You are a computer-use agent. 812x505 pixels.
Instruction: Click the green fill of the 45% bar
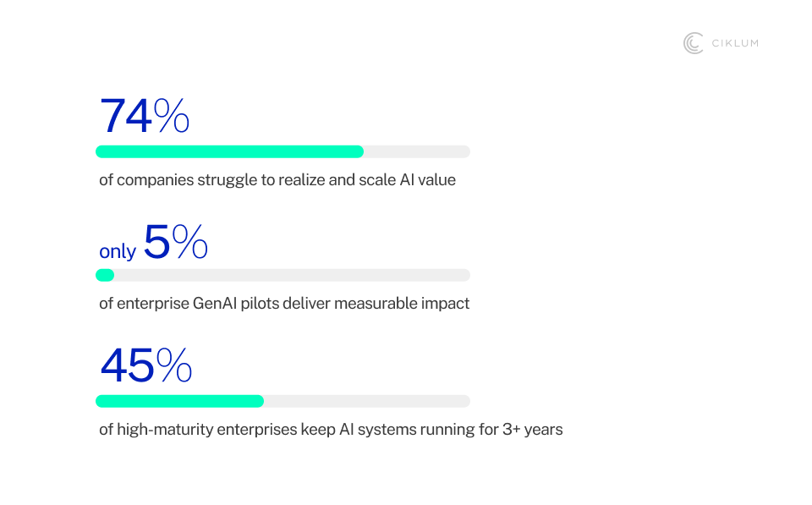[179, 401]
